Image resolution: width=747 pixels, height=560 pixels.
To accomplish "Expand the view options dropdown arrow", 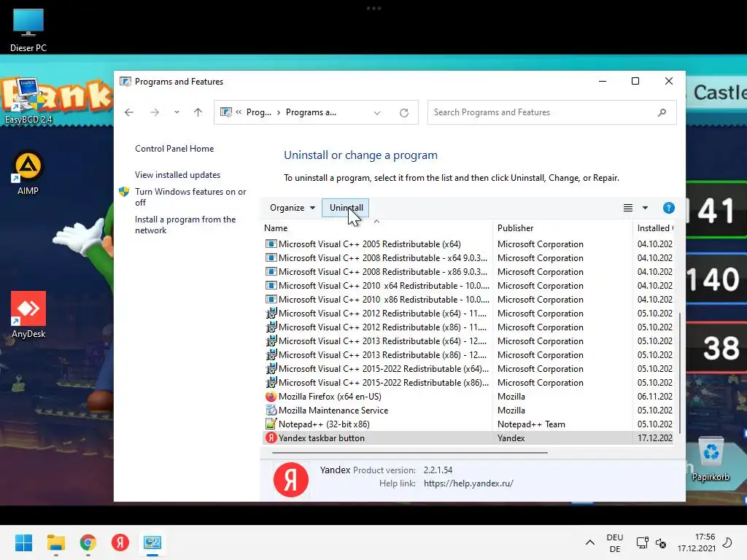I will [x=645, y=208].
